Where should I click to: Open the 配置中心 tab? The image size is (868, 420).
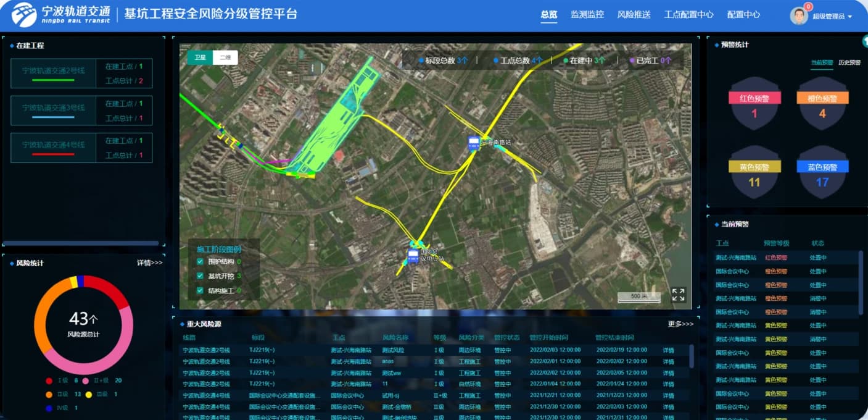(x=743, y=15)
